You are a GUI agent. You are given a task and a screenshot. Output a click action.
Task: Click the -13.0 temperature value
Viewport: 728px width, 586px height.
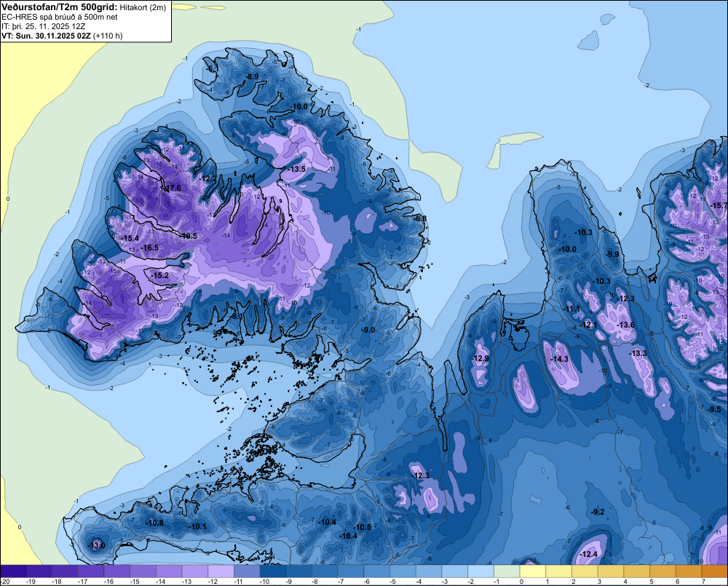tap(97, 545)
